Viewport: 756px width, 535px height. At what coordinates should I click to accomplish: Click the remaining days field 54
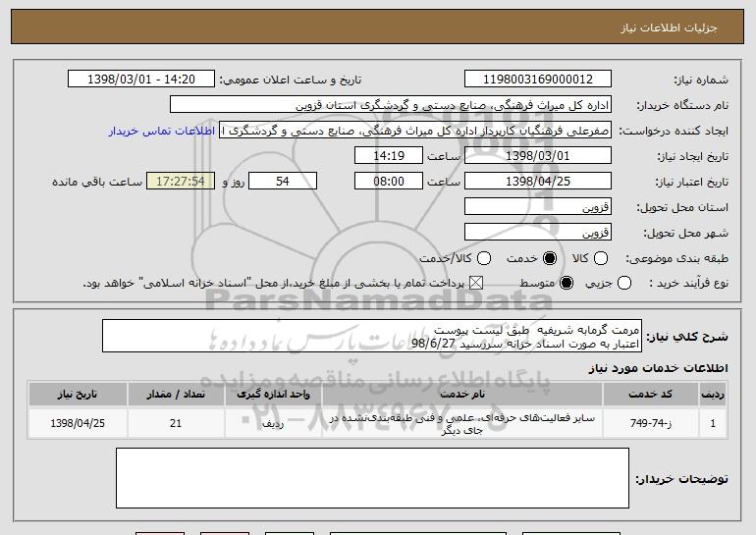tap(283, 182)
